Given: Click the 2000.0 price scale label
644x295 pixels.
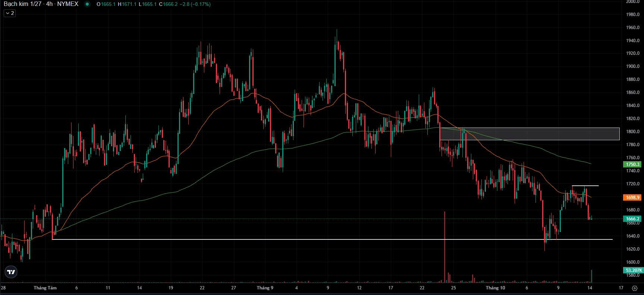Looking at the screenshot, I should pyautogui.click(x=633, y=1).
